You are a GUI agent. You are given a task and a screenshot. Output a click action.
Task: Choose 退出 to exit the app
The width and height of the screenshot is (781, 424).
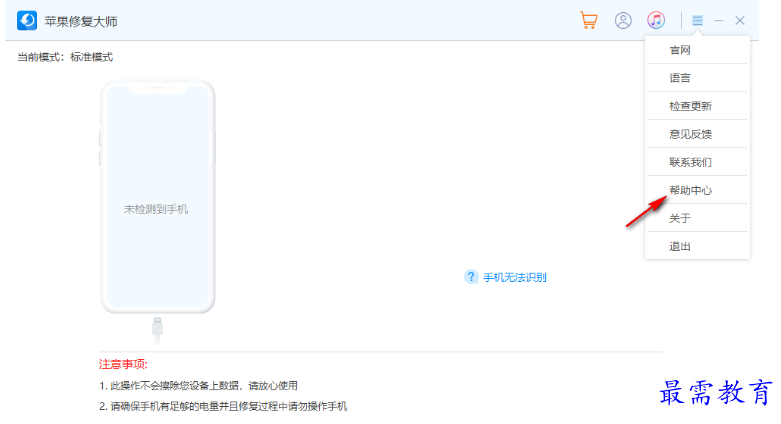point(697,246)
